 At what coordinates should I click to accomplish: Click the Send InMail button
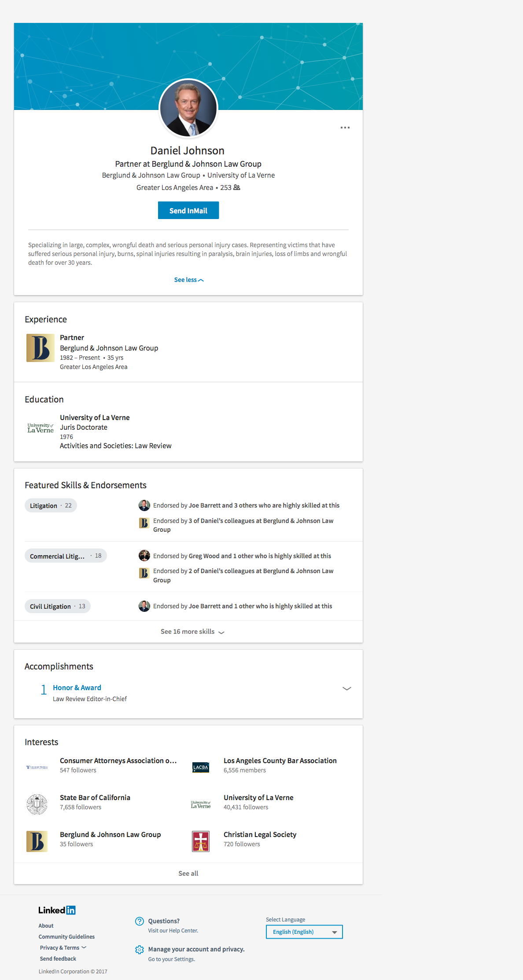pyautogui.click(x=188, y=210)
